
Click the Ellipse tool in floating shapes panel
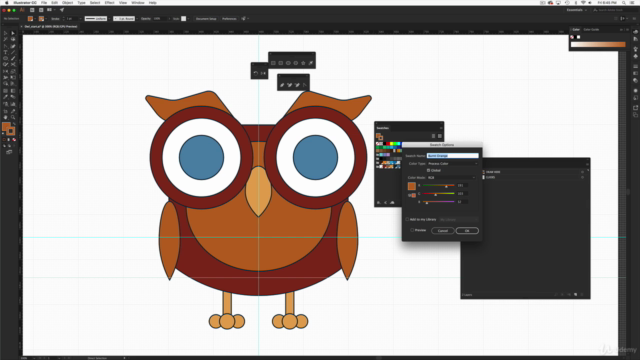click(288, 63)
